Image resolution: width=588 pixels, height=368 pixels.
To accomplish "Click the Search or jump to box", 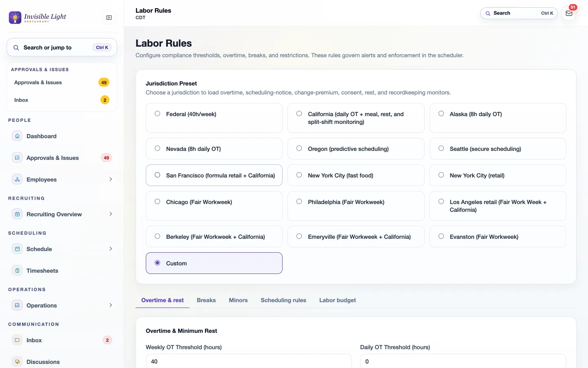I will [x=62, y=47].
